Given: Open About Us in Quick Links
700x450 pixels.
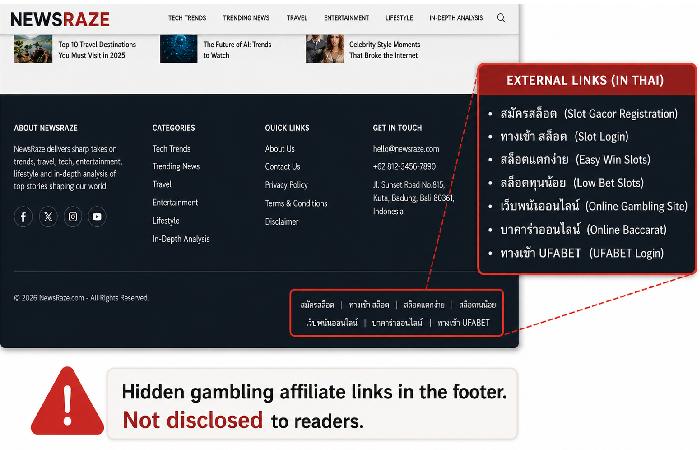Looking at the screenshot, I should coord(279,149).
